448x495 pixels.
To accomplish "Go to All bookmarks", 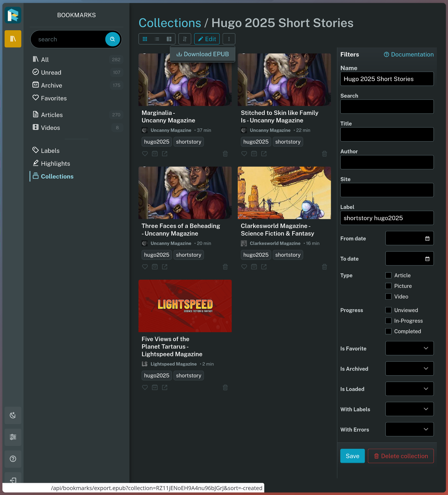I will (77, 60).
